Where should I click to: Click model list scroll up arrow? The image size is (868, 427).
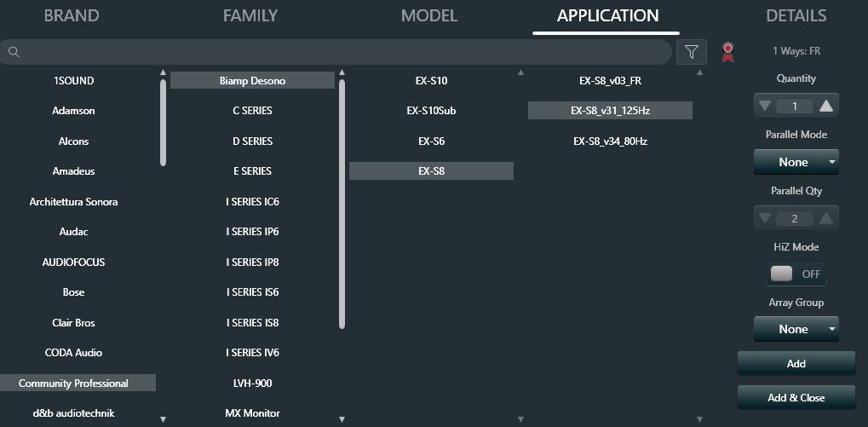(x=520, y=72)
